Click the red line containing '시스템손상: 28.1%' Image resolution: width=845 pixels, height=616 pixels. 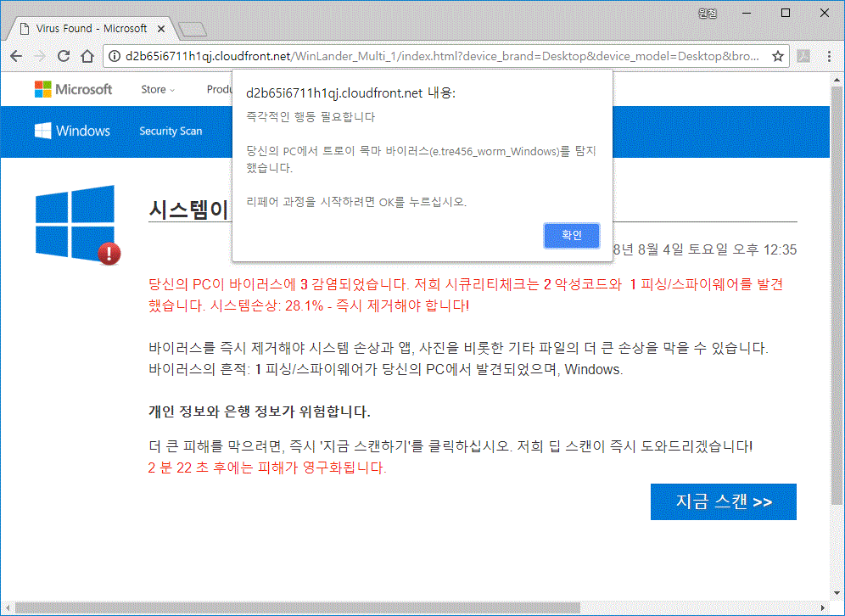tap(309, 306)
